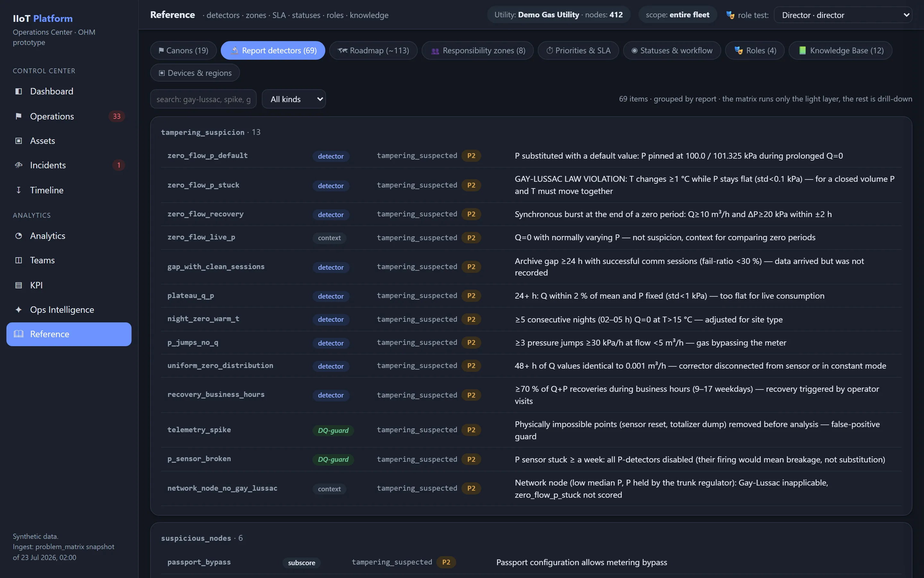Screen dimensions: 924x578
Task: Click the detector badge on plateau_q_p row
Action: (331, 296)
